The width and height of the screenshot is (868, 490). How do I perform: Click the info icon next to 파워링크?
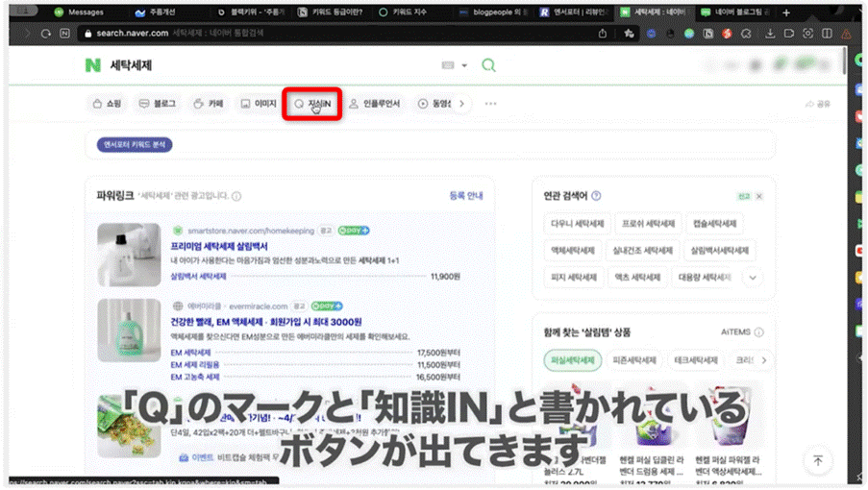tap(236, 196)
